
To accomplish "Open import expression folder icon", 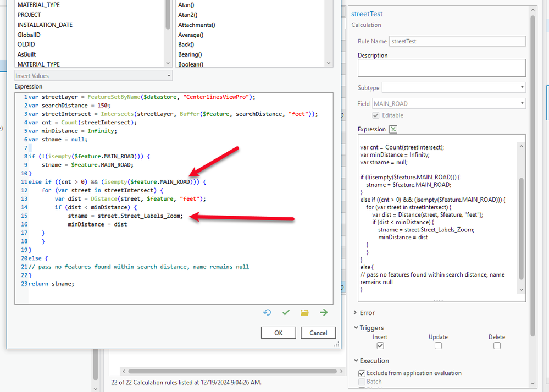I will [x=304, y=312].
